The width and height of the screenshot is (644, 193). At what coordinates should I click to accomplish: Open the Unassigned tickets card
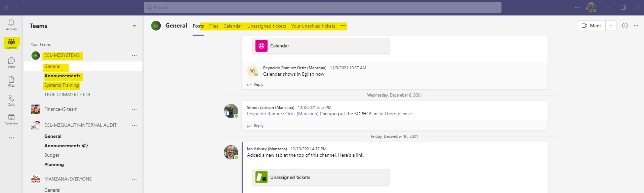(321, 177)
